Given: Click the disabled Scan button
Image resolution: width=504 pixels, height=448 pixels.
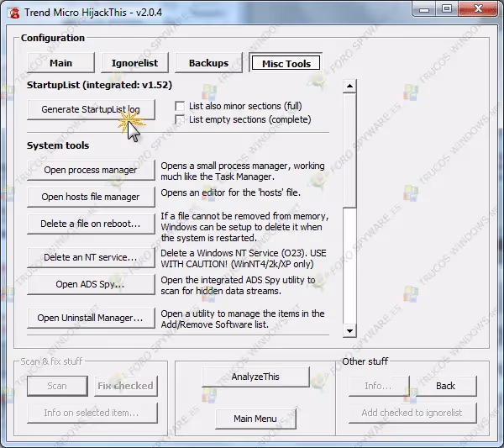Looking at the screenshot, I should [x=57, y=386].
